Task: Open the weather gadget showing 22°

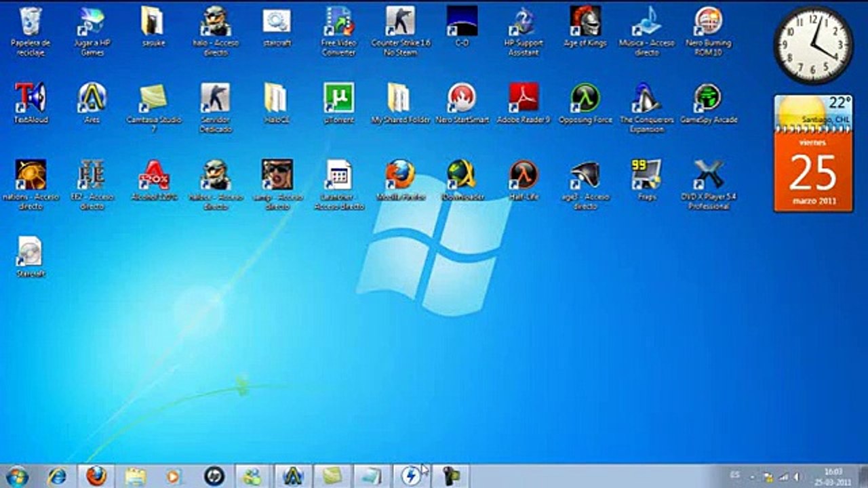Action: click(x=814, y=113)
